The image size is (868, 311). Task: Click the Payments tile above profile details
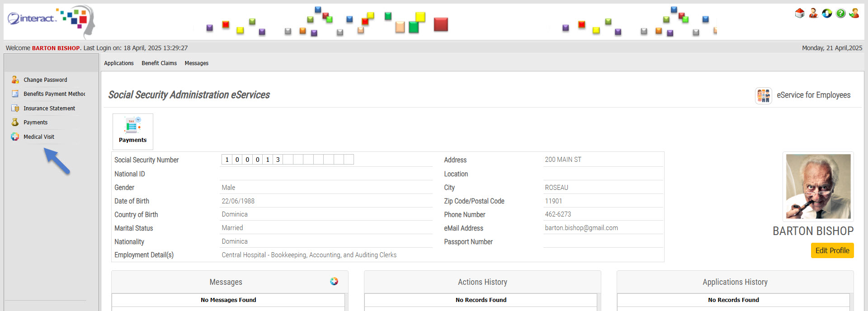pos(132,132)
